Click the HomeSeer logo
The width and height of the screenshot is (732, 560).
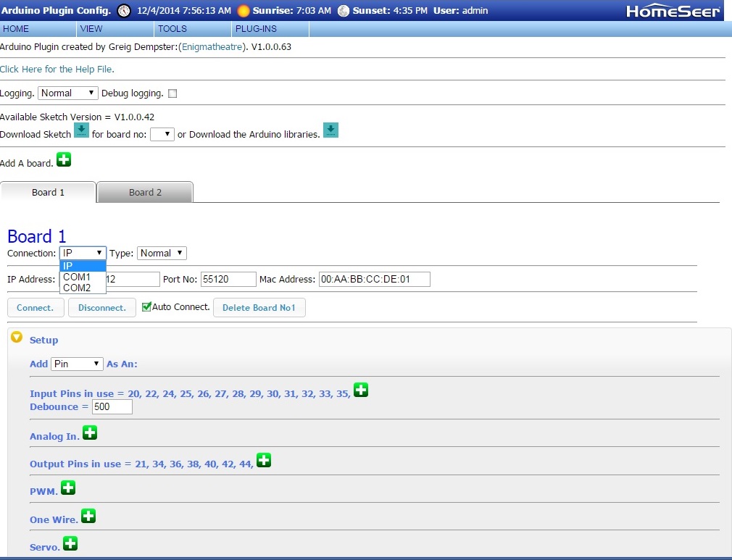[x=673, y=11]
